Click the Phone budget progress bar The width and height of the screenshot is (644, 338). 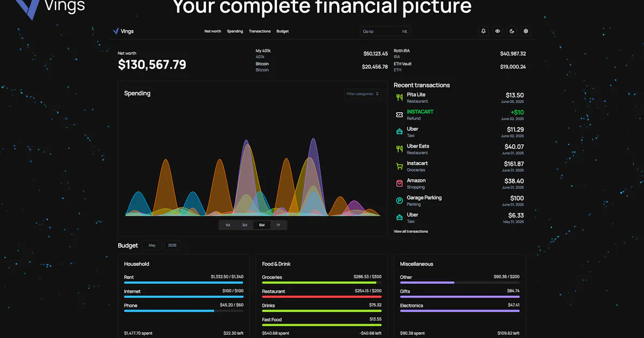tap(184, 310)
